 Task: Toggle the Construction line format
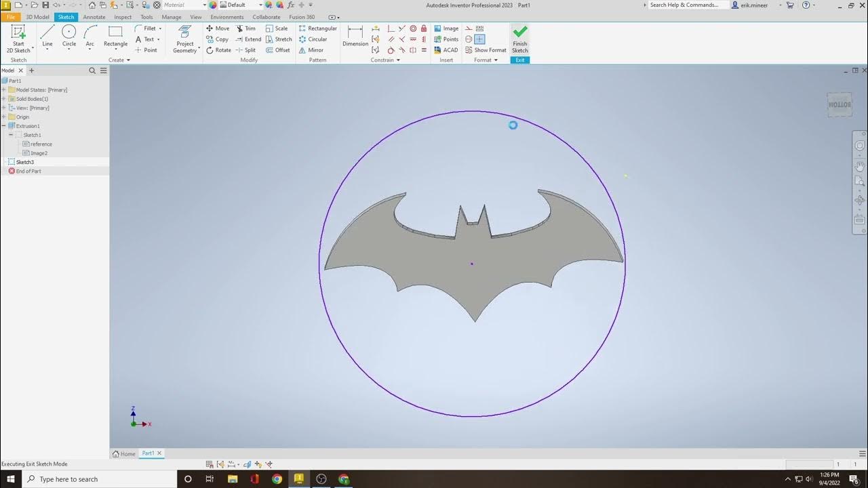coord(469,28)
